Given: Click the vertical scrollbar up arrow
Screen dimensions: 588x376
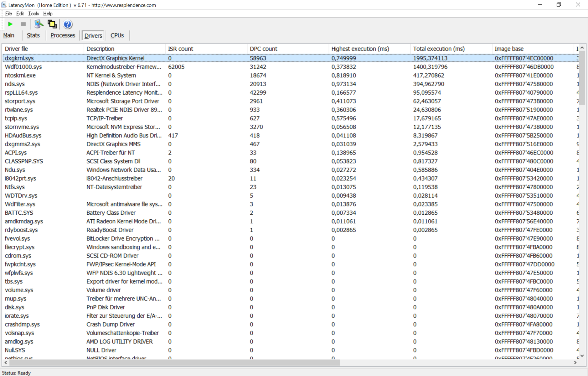Looking at the screenshot, I should tap(582, 48).
